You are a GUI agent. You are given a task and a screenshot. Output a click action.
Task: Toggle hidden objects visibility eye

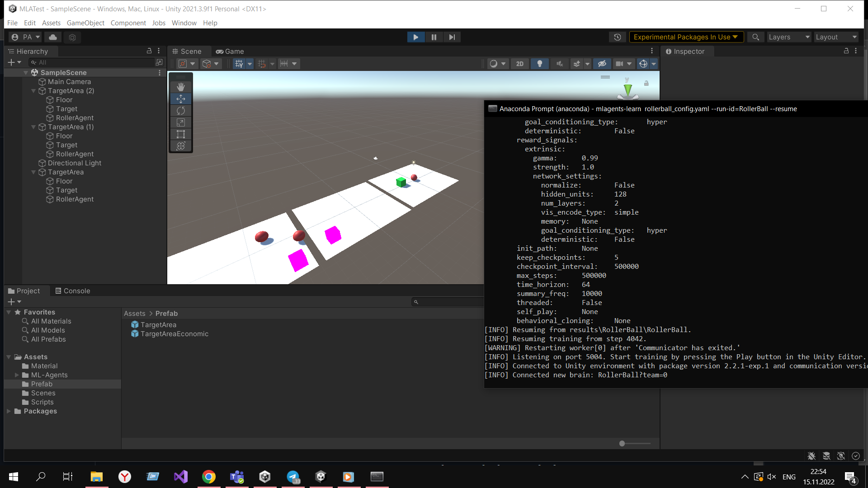pos(602,64)
